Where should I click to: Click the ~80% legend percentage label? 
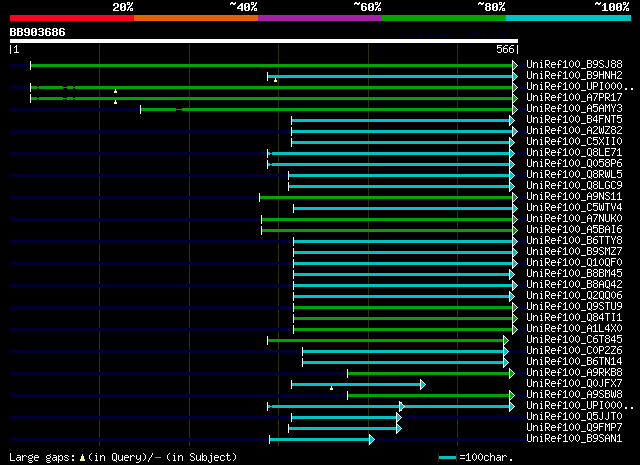tap(491, 7)
